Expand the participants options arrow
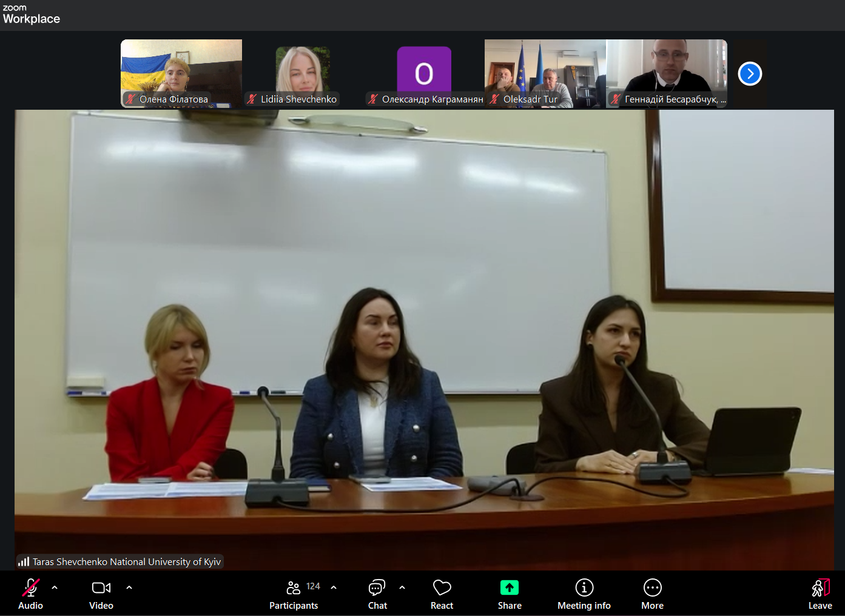This screenshot has height=616, width=845. [334, 588]
